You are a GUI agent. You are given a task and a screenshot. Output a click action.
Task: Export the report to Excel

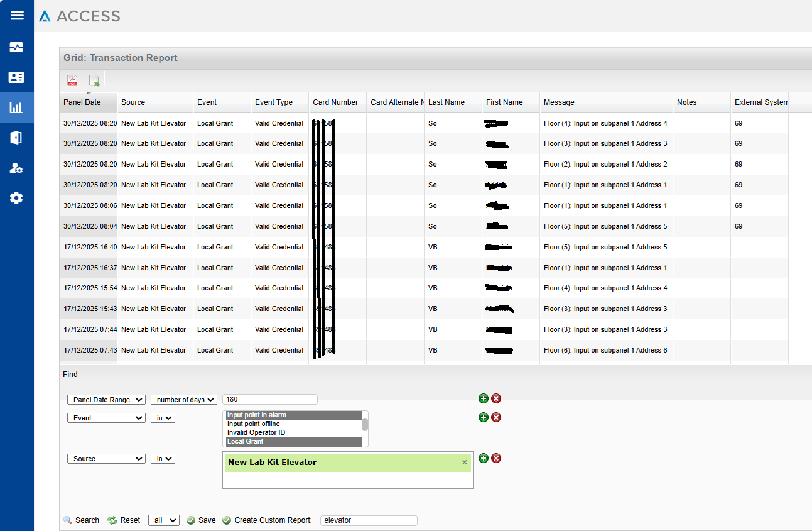pos(94,80)
